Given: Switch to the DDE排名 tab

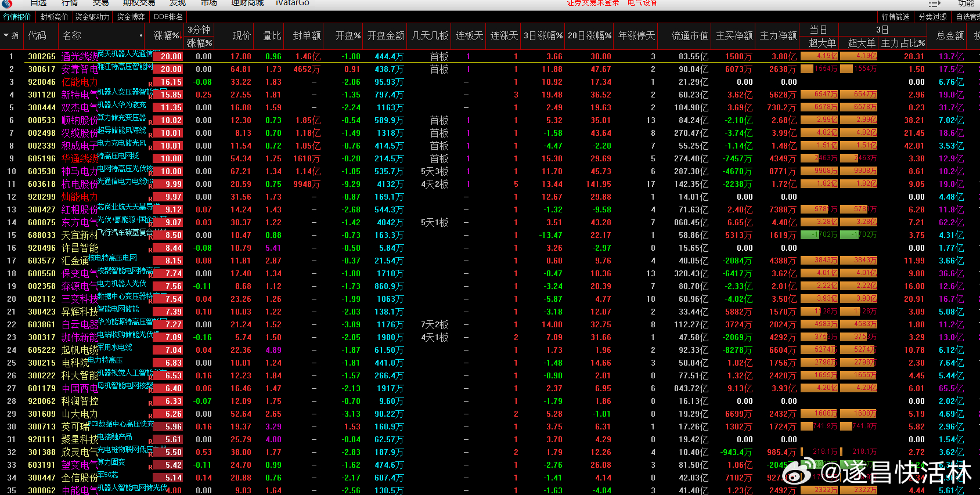Looking at the screenshot, I should click(x=168, y=17).
